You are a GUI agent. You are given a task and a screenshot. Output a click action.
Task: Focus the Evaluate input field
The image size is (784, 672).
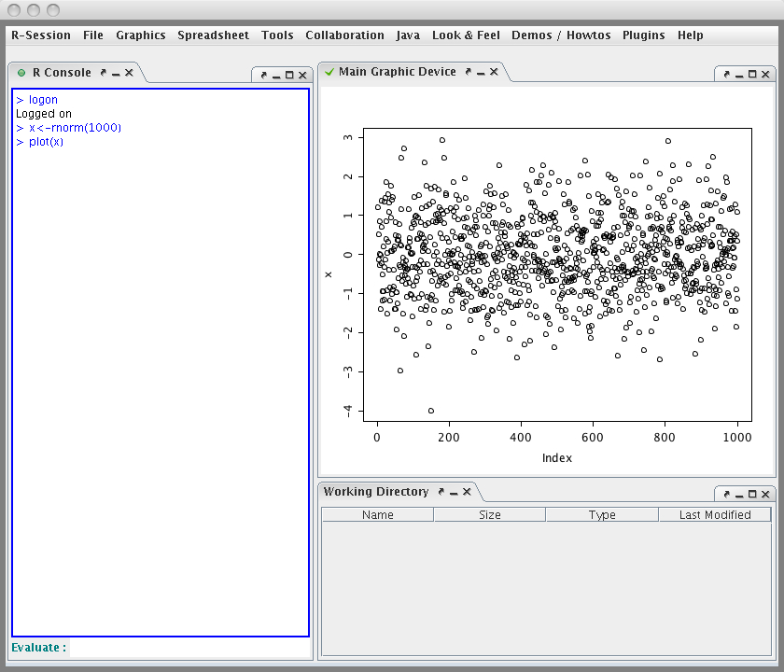click(x=189, y=648)
